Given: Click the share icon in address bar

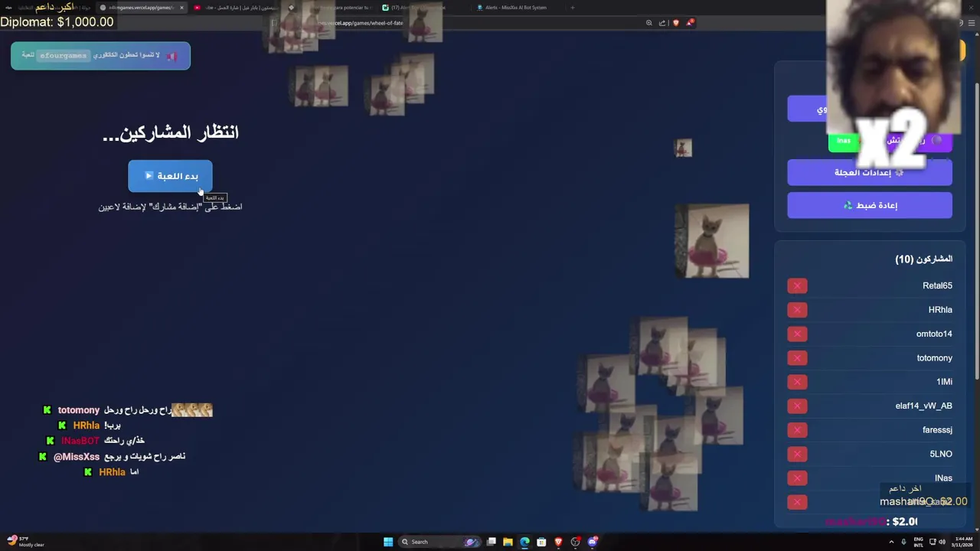Looking at the screenshot, I should (x=662, y=23).
